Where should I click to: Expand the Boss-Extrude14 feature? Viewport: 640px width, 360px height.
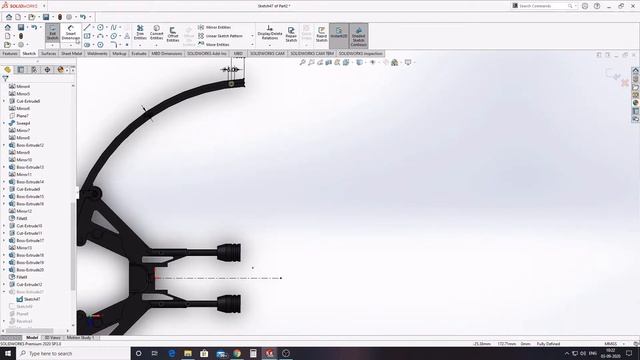[4, 182]
